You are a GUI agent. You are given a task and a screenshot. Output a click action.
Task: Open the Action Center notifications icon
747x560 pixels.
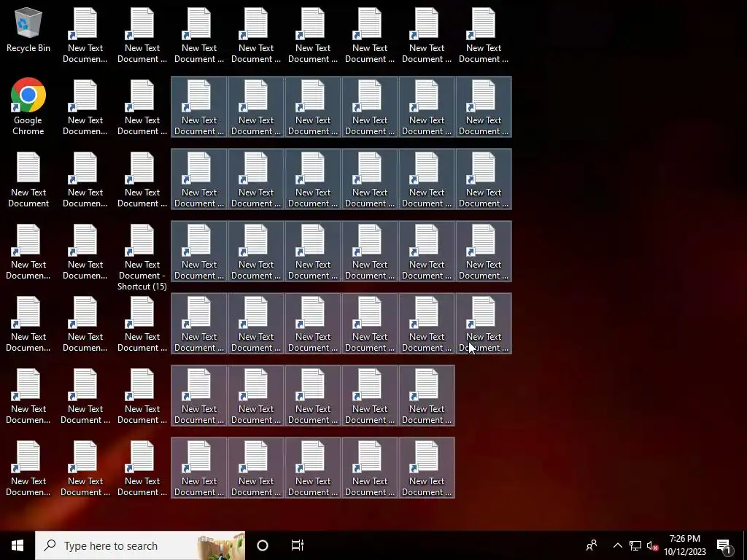click(724, 545)
